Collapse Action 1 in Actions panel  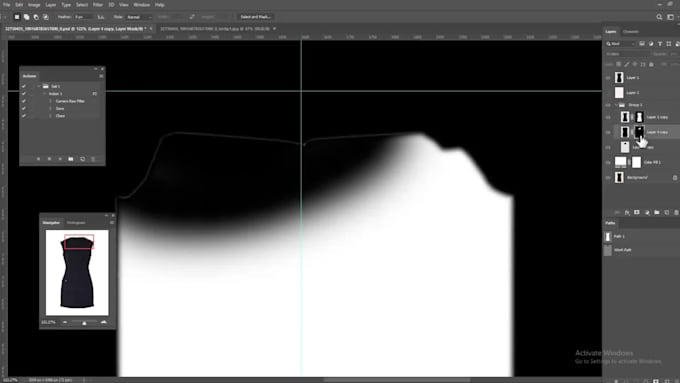[x=44, y=94]
